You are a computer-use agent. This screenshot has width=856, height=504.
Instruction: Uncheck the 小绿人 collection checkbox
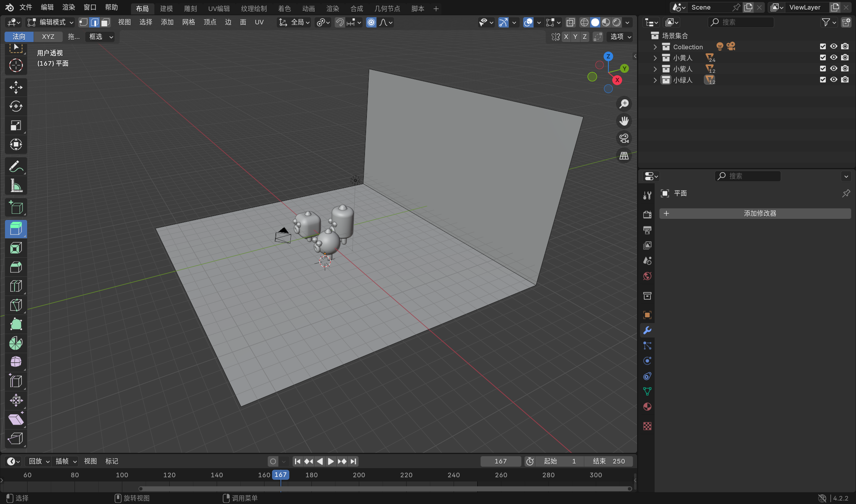pyautogui.click(x=823, y=80)
